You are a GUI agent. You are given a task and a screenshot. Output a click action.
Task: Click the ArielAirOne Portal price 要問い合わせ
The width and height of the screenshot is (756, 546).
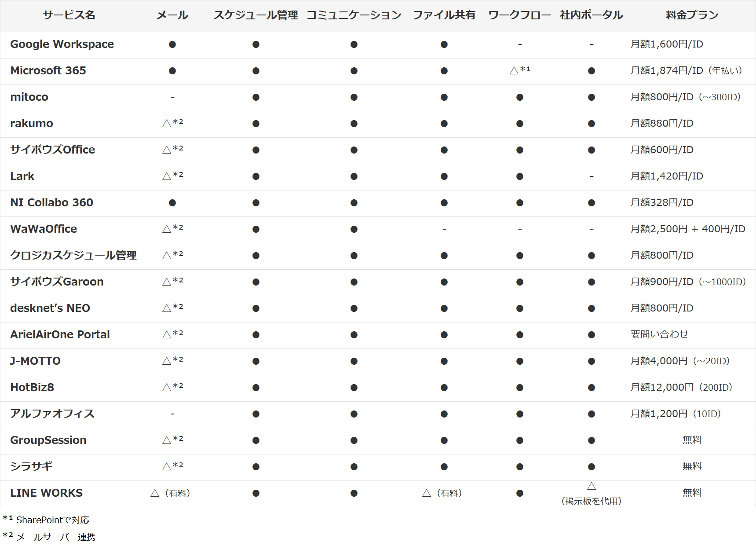[659, 334]
